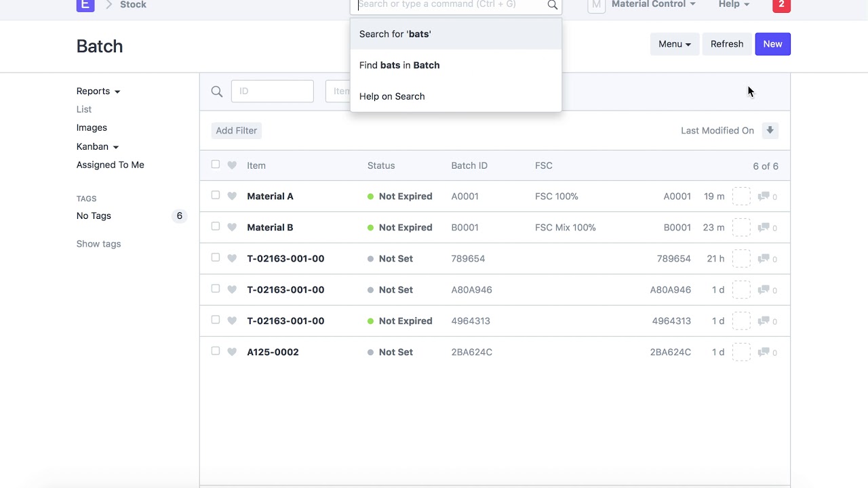
Task: Click the Show tags link
Action: click(x=98, y=244)
